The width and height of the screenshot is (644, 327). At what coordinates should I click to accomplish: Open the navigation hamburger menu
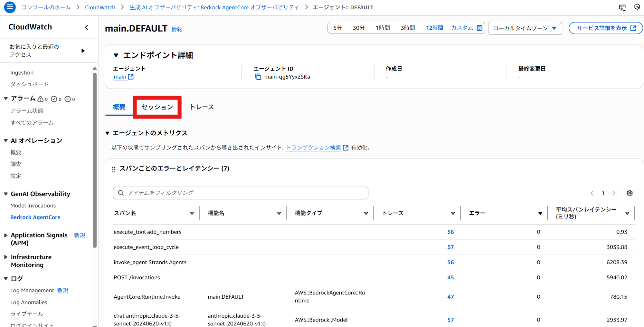point(9,7)
